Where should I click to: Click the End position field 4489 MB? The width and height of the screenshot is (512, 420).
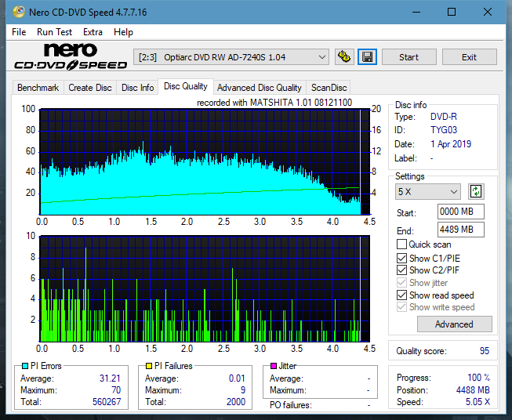coord(460,230)
